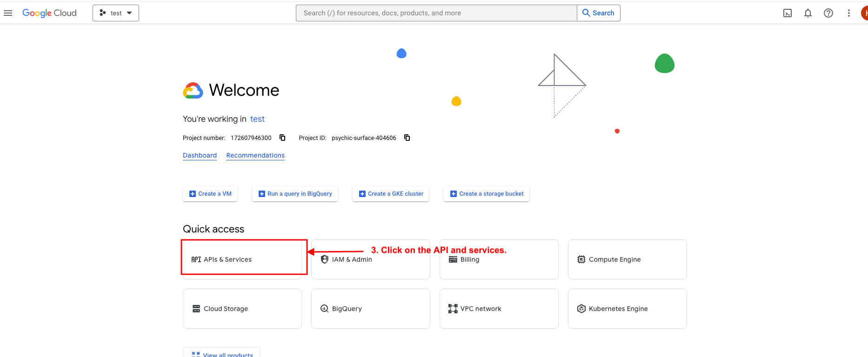Click Create a GKE cluster
The width and height of the screenshot is (868, 357).
(x=391, y=194)
